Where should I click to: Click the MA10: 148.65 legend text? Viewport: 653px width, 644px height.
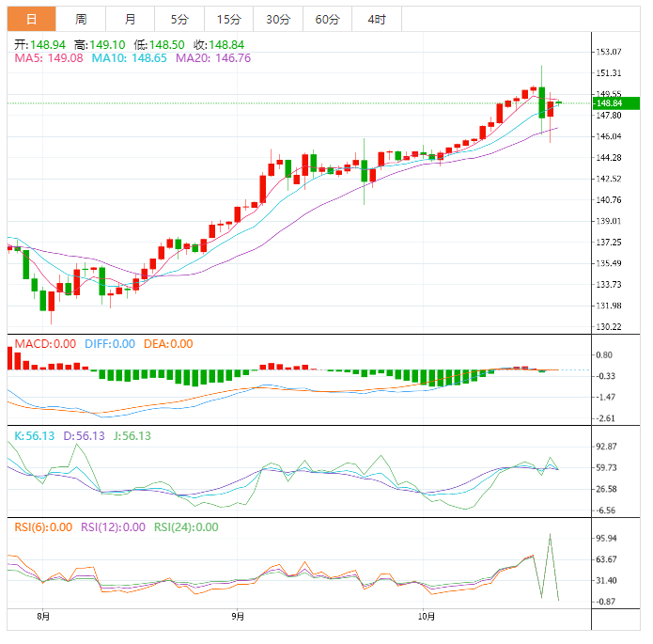click(x=129, y=58)
